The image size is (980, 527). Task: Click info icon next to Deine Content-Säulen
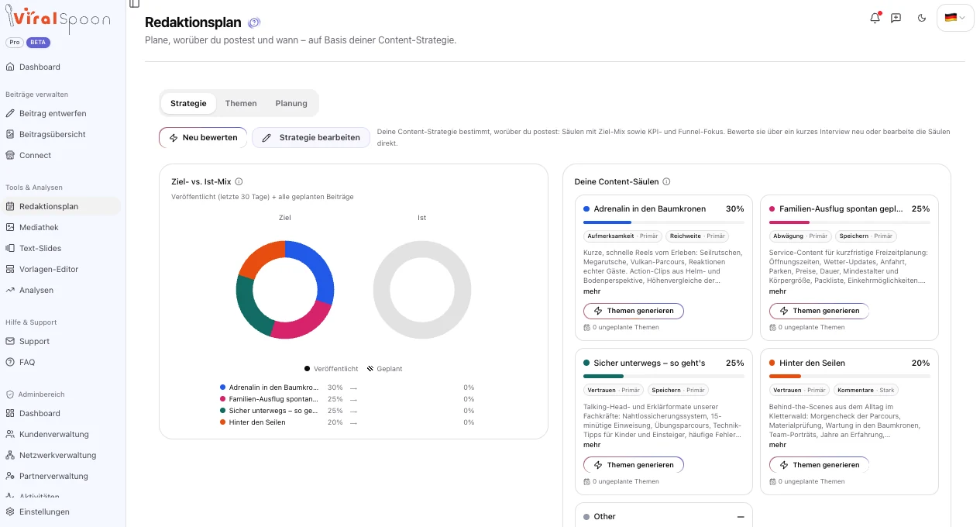666,181
